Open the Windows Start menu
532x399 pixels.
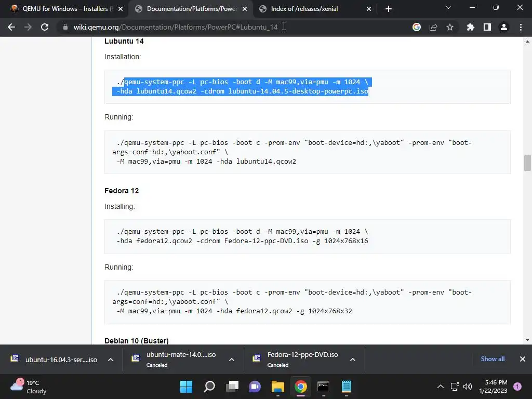pyautogui.click(x=186, y=387)
